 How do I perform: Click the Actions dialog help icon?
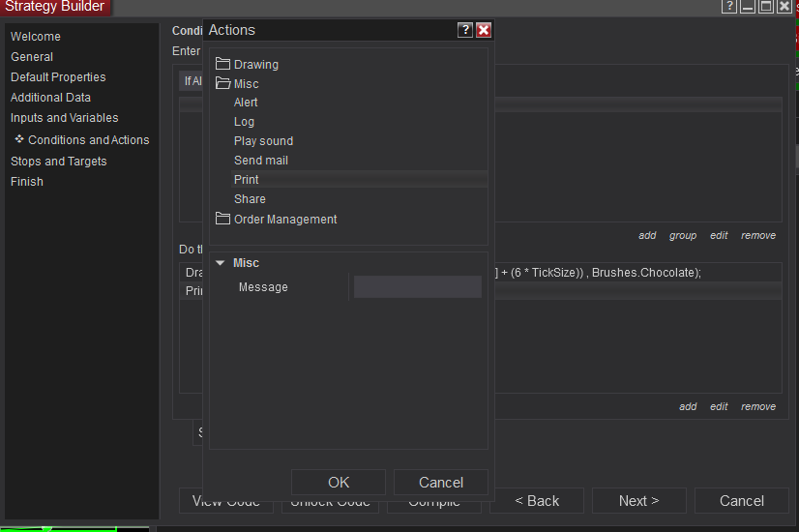(x=465, y=30)
